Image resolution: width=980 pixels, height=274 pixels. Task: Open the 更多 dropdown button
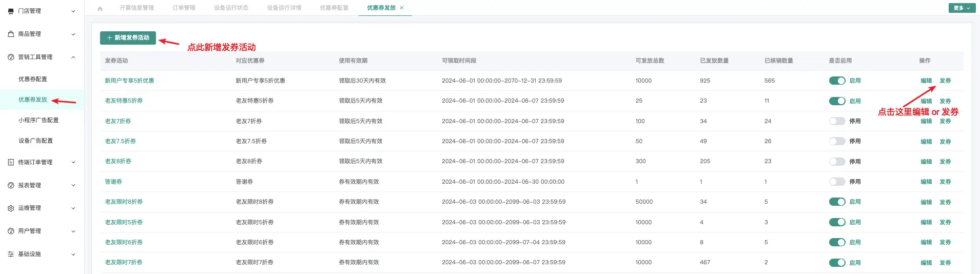[962, 8]
